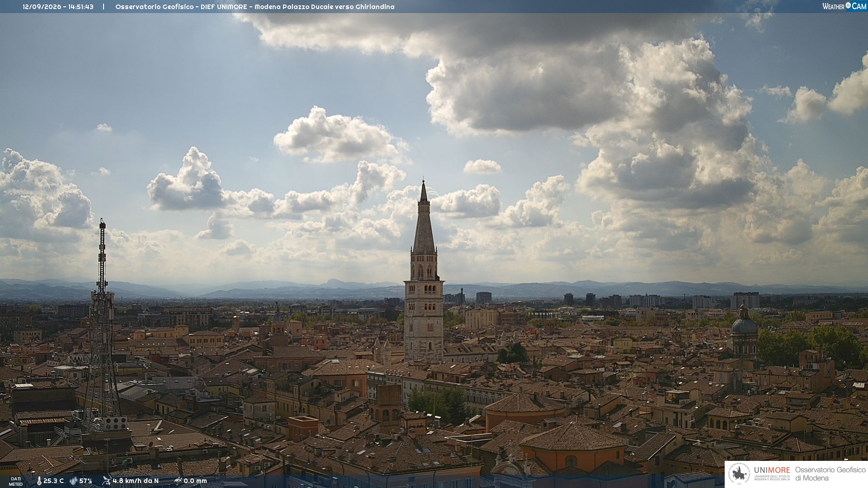868x488 pixels.
Task: Click the rain umbrella precipitation icon
Action: point(178,481)
